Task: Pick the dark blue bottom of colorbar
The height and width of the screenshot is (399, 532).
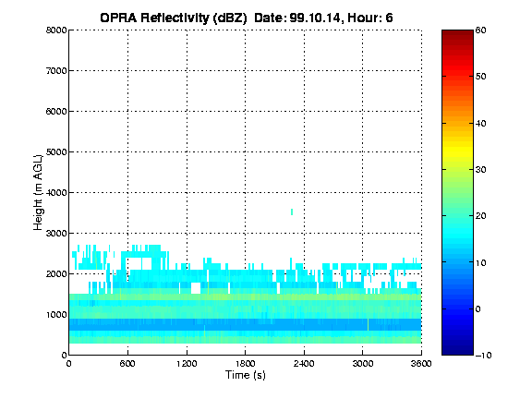Action: [457, 348]
